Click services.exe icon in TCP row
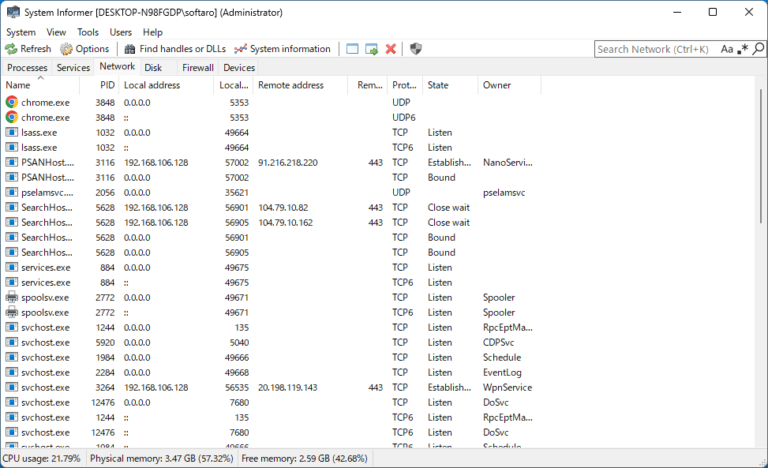The image size is (768, 468). [12, 267]
